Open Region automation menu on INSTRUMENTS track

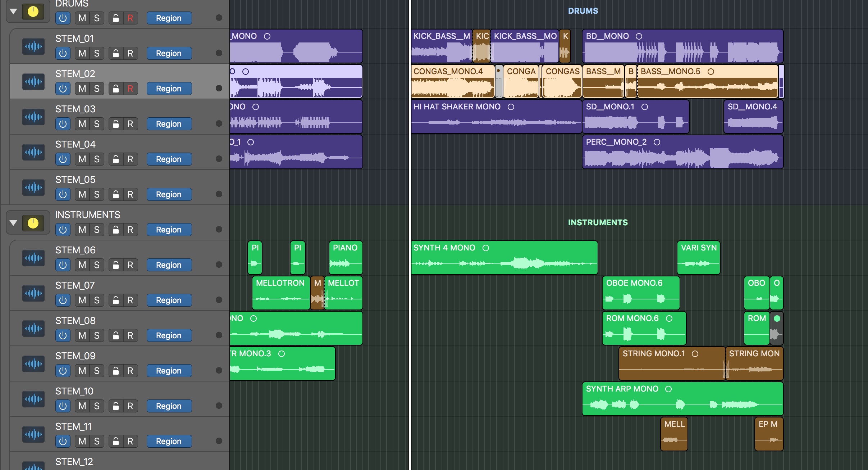(169, 230)
